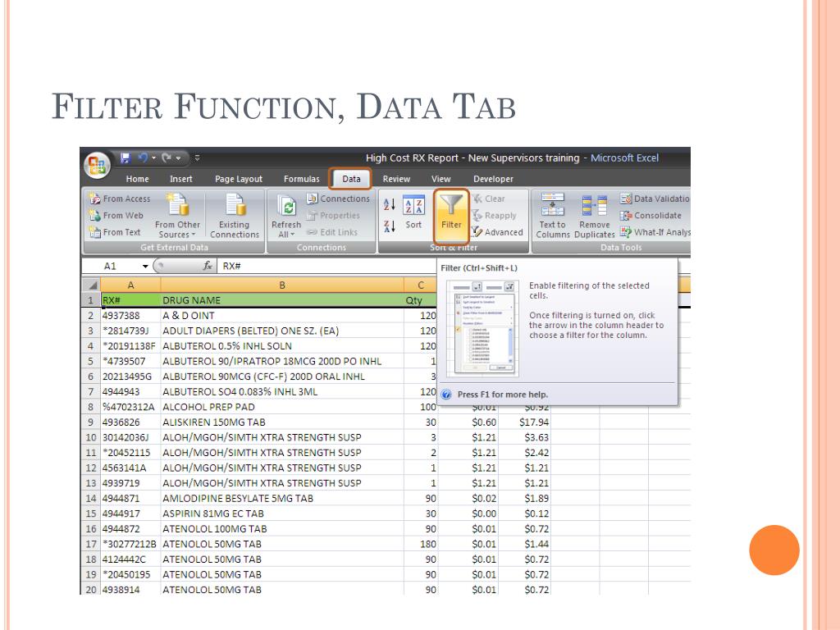Screen dimensions: 840x630
Task: Clear the current filter
Action: pos(489,199)
